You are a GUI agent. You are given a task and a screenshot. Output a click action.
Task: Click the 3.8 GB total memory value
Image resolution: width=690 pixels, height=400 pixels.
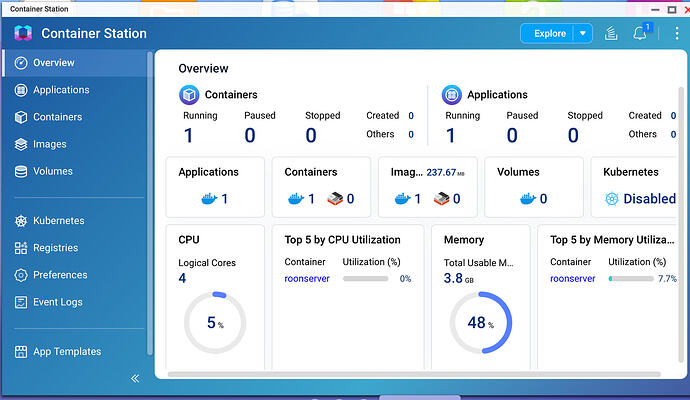pyautogui.click(x=459, y=279)
